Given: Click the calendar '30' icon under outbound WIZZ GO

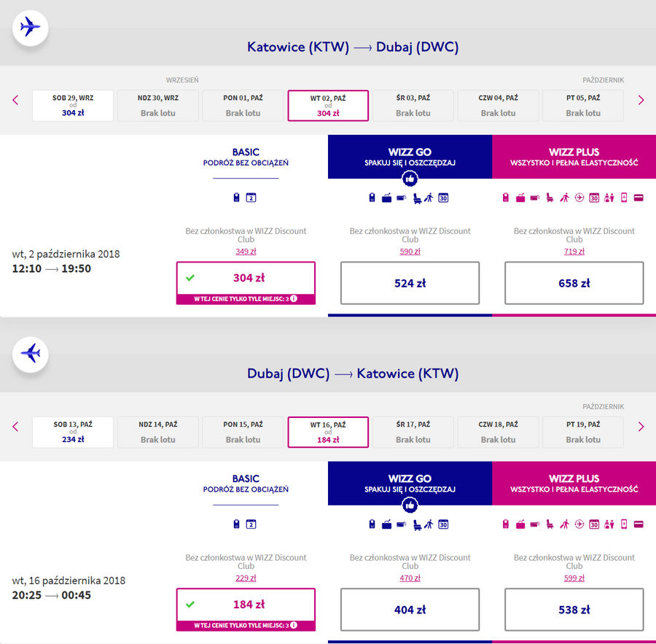Looking at the screenshot, I should click(x=443, y=198).
